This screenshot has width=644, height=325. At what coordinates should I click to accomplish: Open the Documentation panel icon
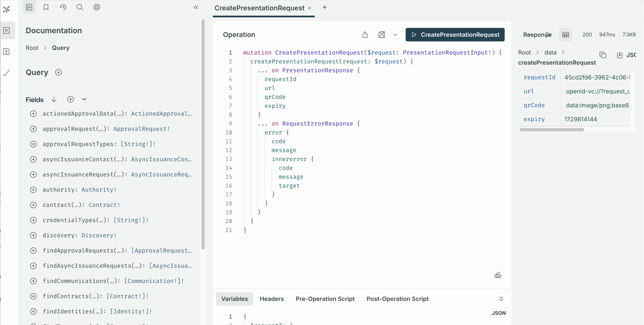coord(29,7)
